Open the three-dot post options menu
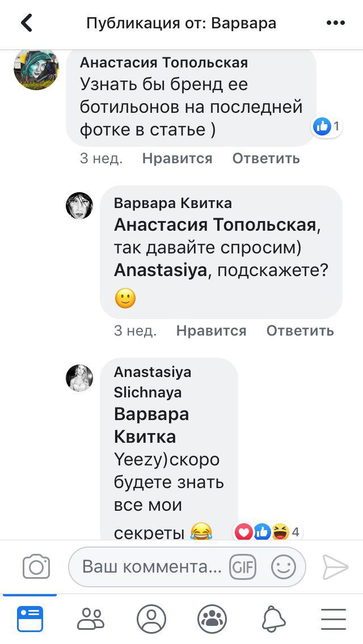 tap(336, 23)
